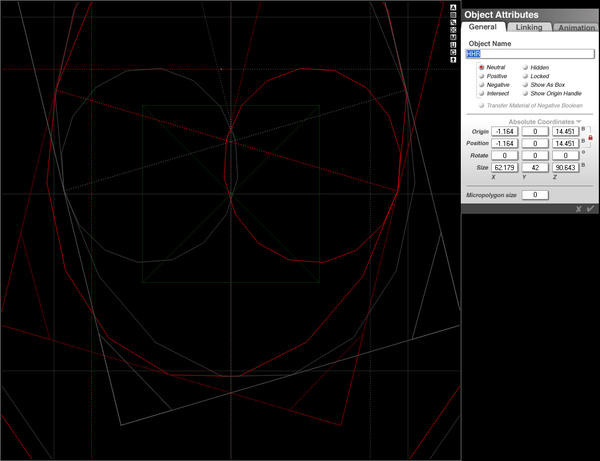
Task: Click the down-arrow land object icon
Action: point(453,60)
